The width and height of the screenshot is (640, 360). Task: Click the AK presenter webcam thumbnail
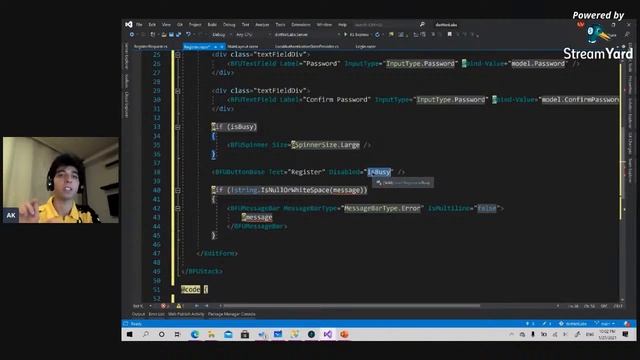coord(61,180)
